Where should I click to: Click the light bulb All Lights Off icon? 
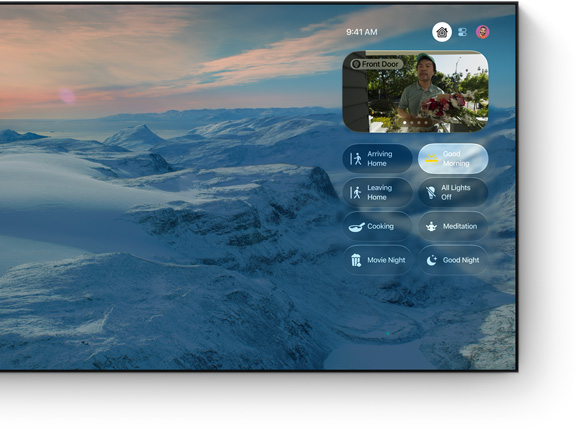431,192
